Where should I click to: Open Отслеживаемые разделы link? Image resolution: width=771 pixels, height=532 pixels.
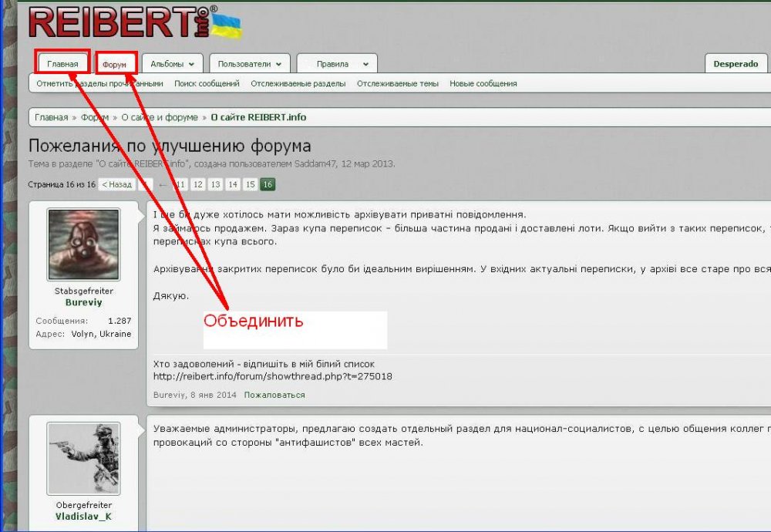pos(298,83)
